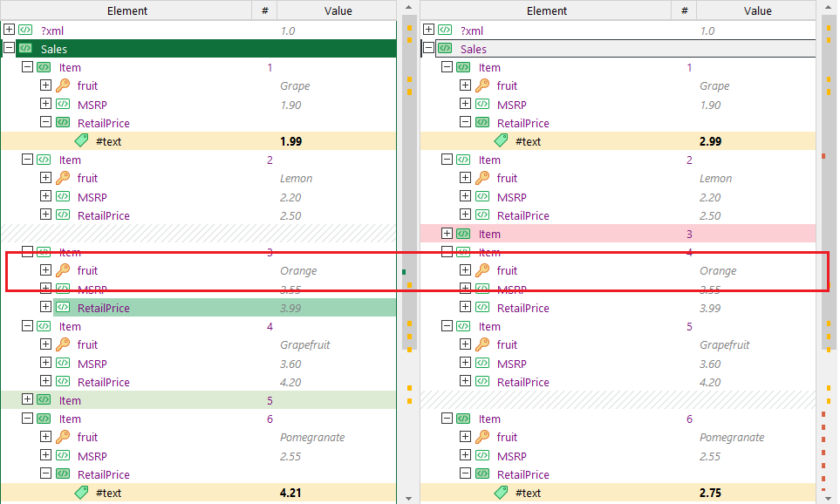Click the Value column header in right panel
The width and height of the screenshot is (840, 504).
[x=757, y=10]
